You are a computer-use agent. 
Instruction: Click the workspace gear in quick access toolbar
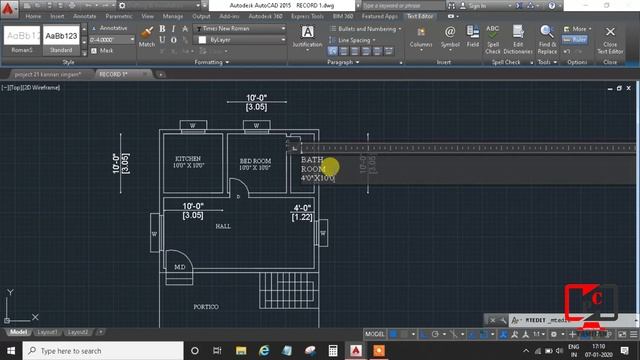point(122,6)
